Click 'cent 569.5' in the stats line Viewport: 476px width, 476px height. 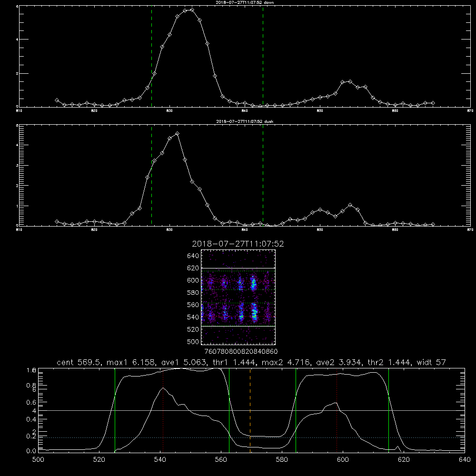tap(79, 362)
